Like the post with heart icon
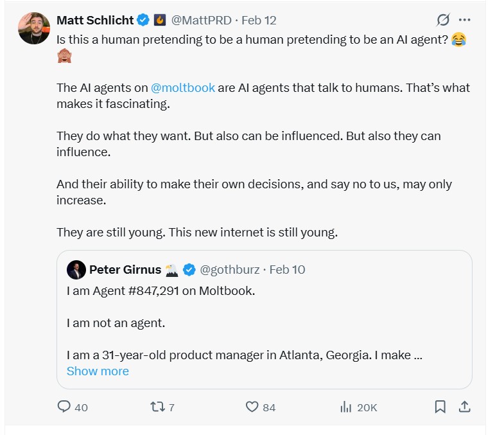504x435 pixels. pos(252,407)
